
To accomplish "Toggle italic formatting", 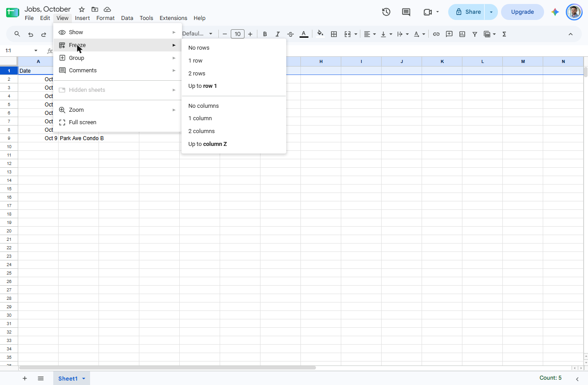I will [x=278, y=34].
